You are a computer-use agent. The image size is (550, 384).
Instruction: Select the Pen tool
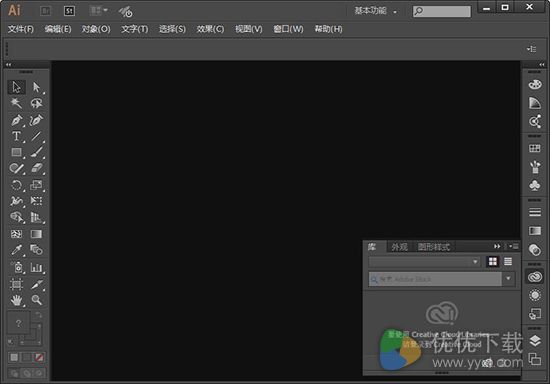click(x=16, y=120)
